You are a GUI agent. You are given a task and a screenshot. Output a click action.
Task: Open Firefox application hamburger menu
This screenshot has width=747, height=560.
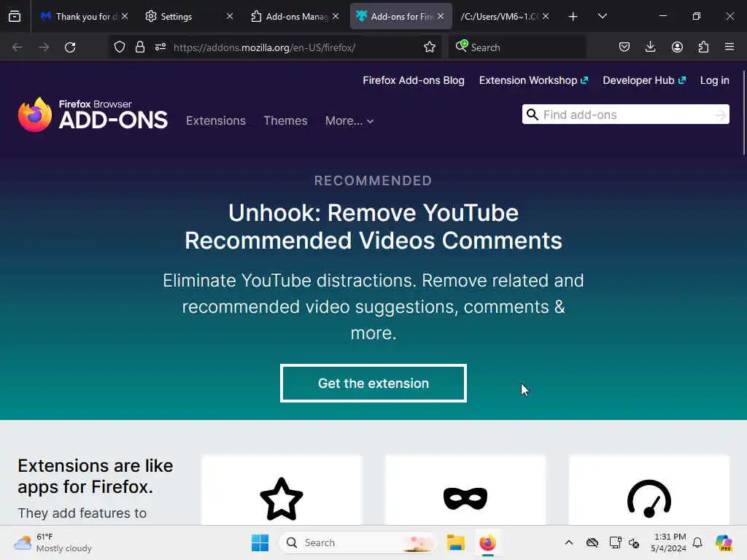click(729, 47)
